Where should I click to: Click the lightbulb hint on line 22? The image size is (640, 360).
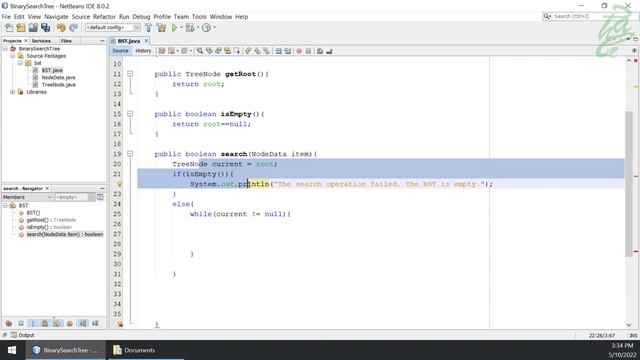coord(120,184)
